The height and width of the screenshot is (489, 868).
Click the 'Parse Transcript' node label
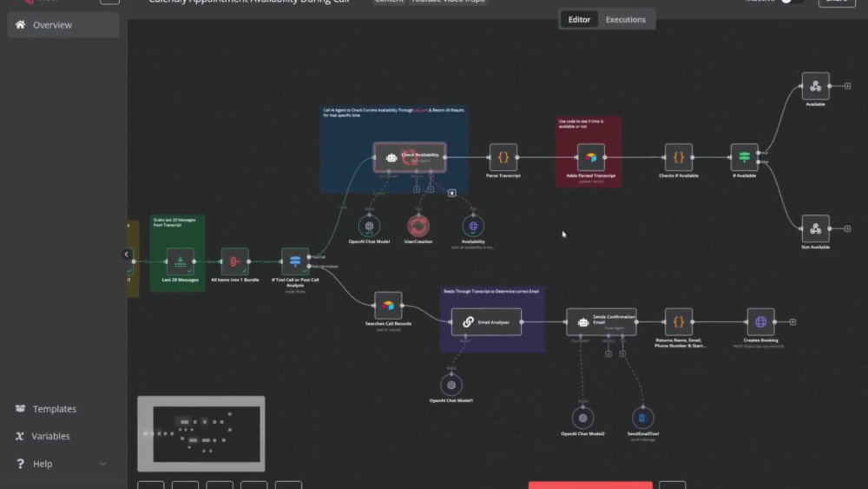pos(503,175)
